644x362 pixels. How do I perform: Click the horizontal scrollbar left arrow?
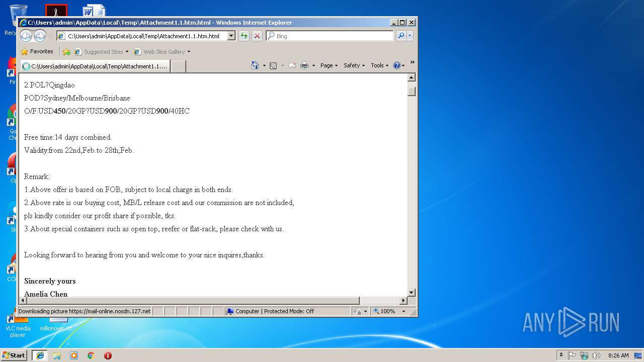coord(23,300)
